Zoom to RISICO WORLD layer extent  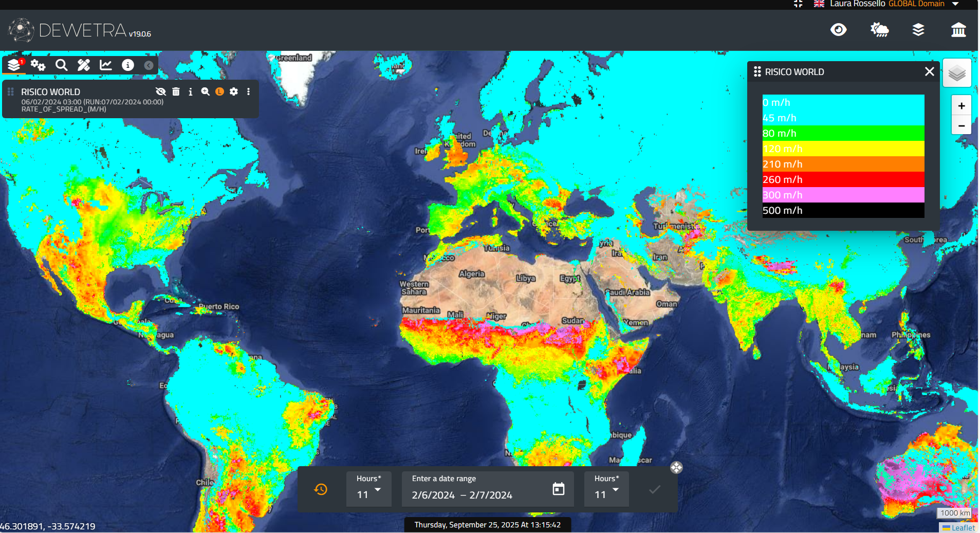(205, 91)
